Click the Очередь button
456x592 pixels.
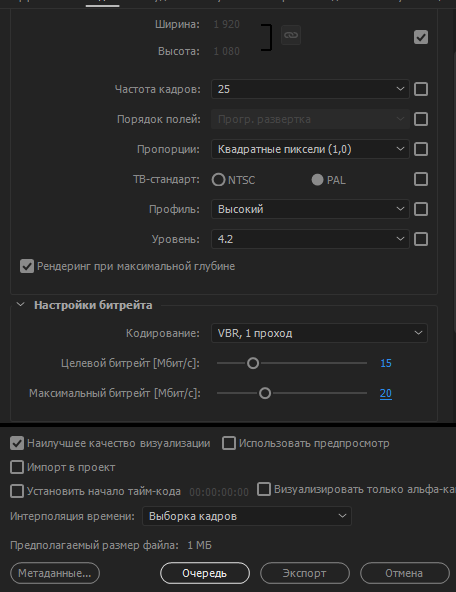205,573
